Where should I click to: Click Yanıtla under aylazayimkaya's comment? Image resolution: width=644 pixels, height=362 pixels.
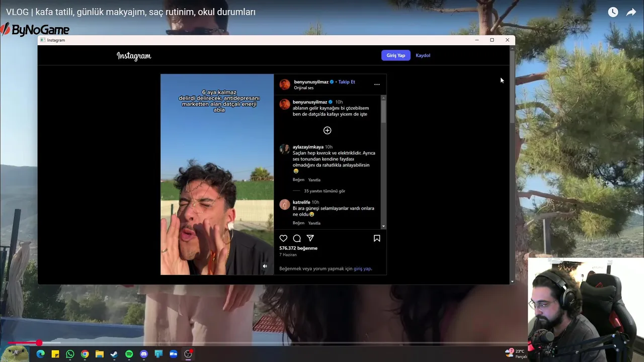click(x=314, y=180)
